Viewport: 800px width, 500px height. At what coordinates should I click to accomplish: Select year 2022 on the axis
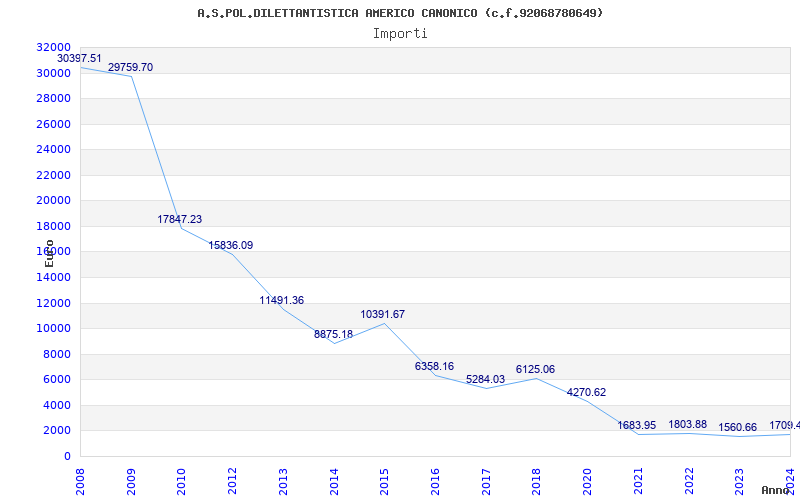coord(689,482)
